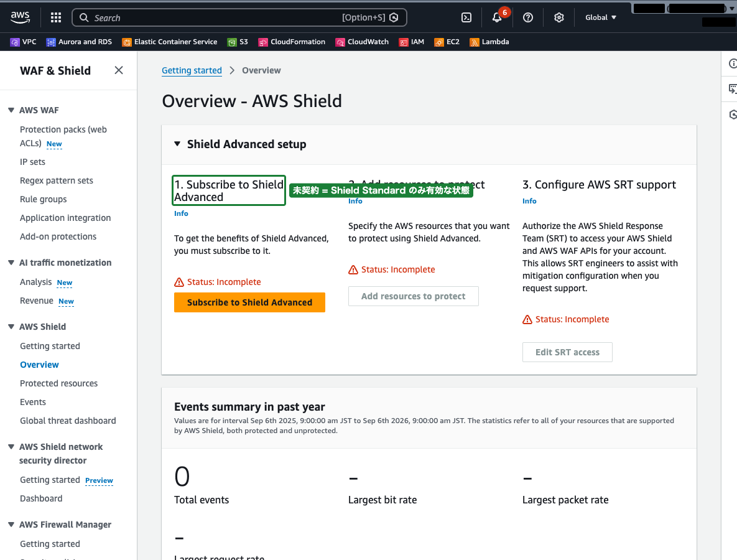Launch CloudShell from the top bar
The height and width of the screenshot is (560, 737).
466,17
